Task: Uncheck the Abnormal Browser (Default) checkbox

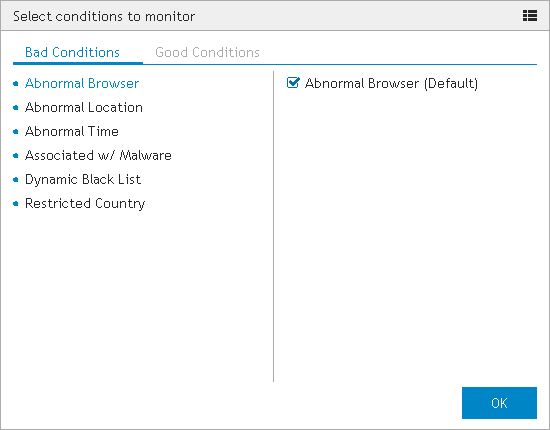Action: click(x=293, y=83)
